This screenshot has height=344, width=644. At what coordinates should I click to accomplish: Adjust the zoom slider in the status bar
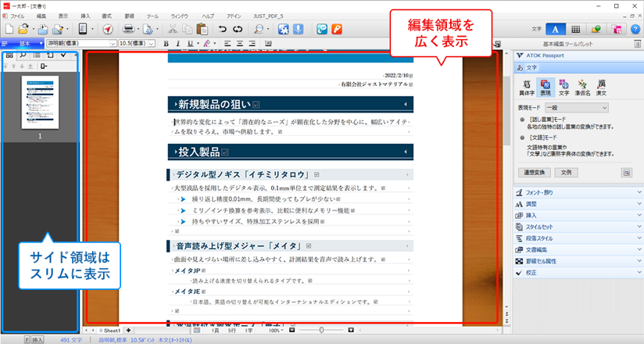coord(321,331)
